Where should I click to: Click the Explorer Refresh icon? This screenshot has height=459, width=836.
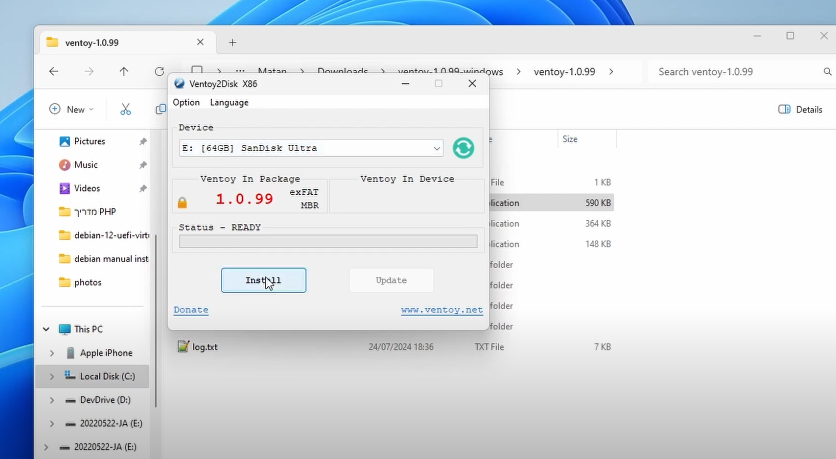(159, 71)
